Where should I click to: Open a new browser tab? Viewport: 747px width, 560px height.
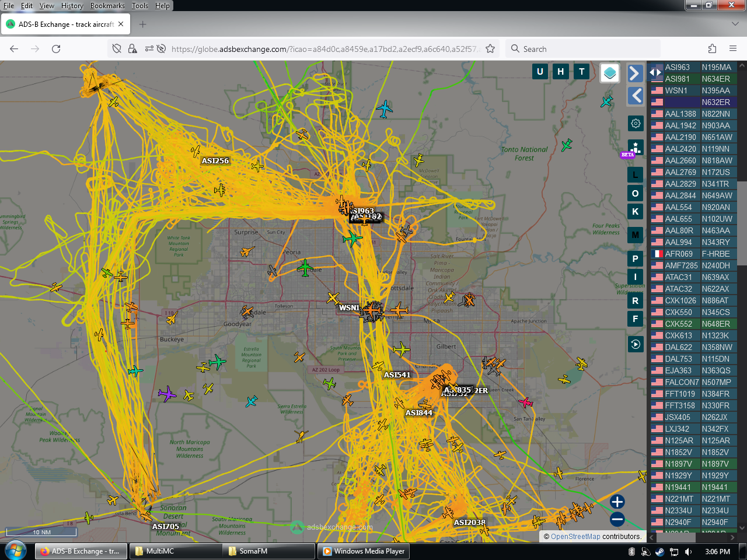(143, 24)
